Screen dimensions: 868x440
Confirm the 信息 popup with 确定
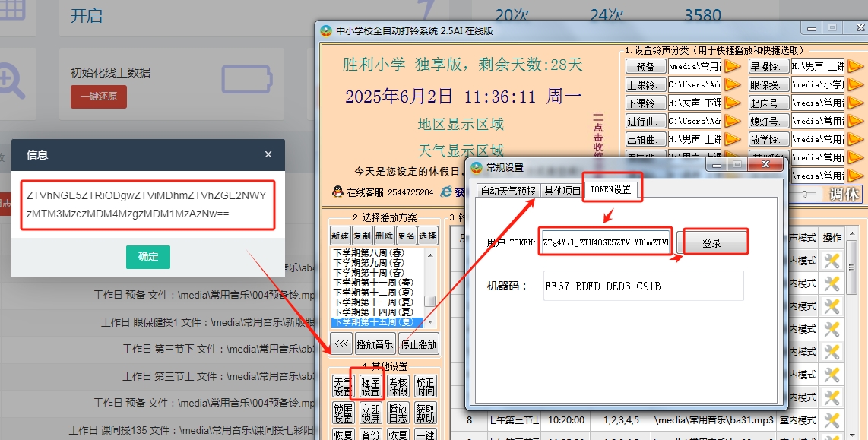point(147,257)
